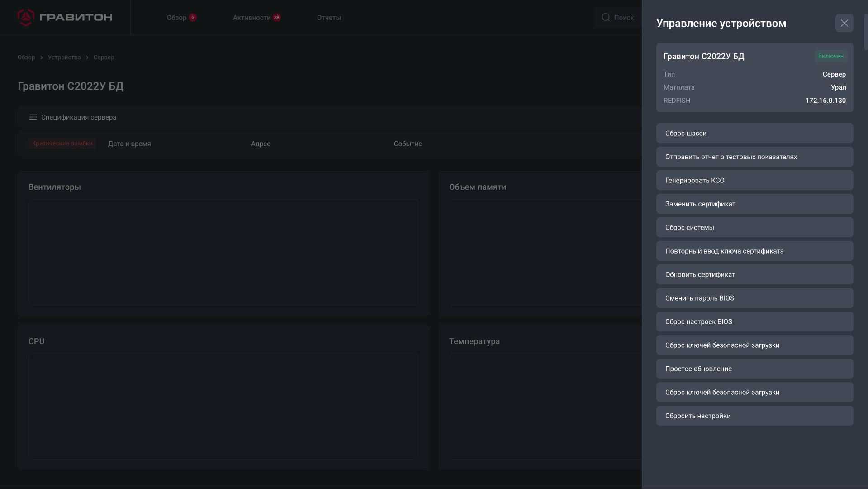Click the hamburger icon beside Спецификация сервера
Viewport: 868px width, 489px height.
(33, 117)
